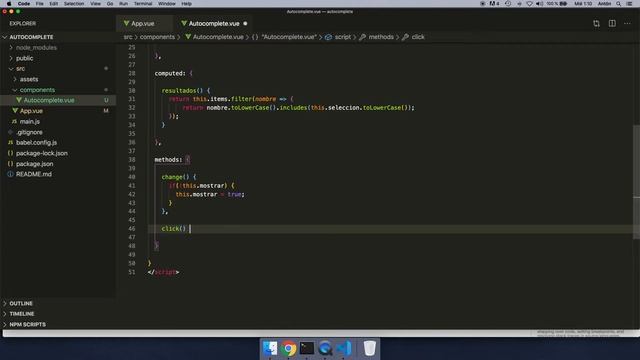Open Spotlight search in the menu bar

tap(619, 4)
